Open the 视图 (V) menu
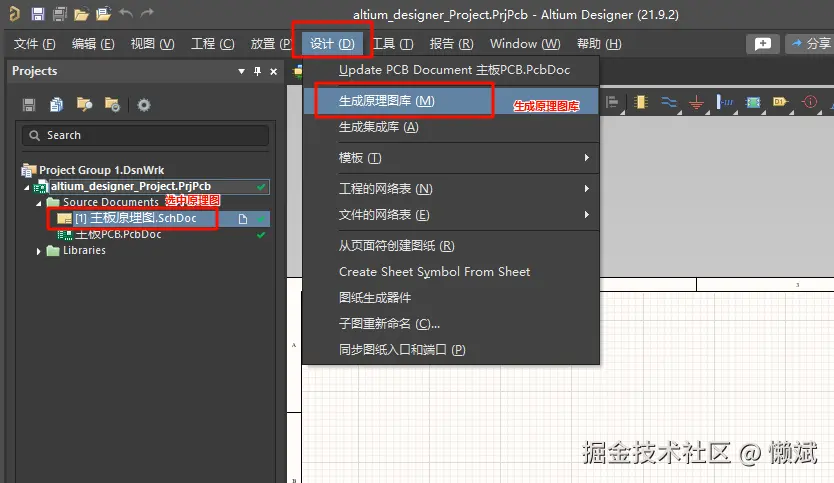Image resolution: width=834 pixels, height=483 pixels. click(153, 44)
